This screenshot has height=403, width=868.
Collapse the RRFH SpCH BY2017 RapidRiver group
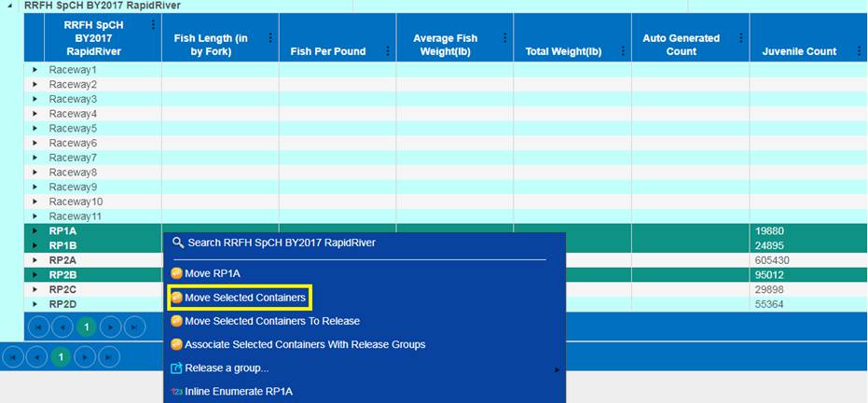tap(11, 6)
